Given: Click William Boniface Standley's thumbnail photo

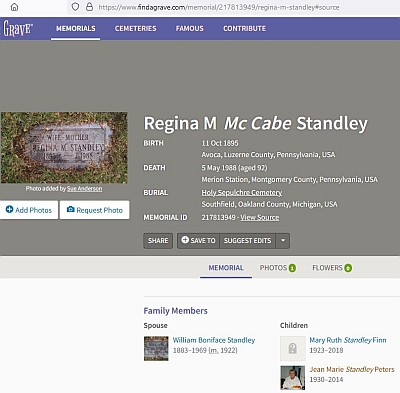Looking at the screenshot, I should click(156, 349).
